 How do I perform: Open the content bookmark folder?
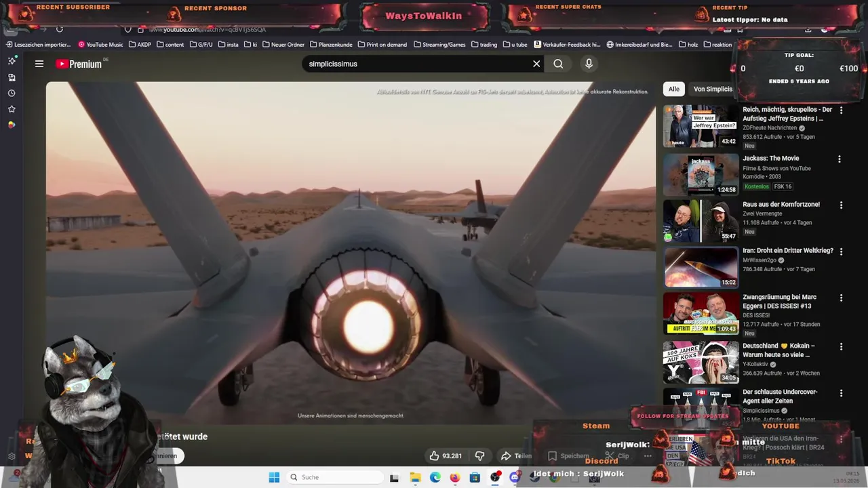click(x=170, y=45)
